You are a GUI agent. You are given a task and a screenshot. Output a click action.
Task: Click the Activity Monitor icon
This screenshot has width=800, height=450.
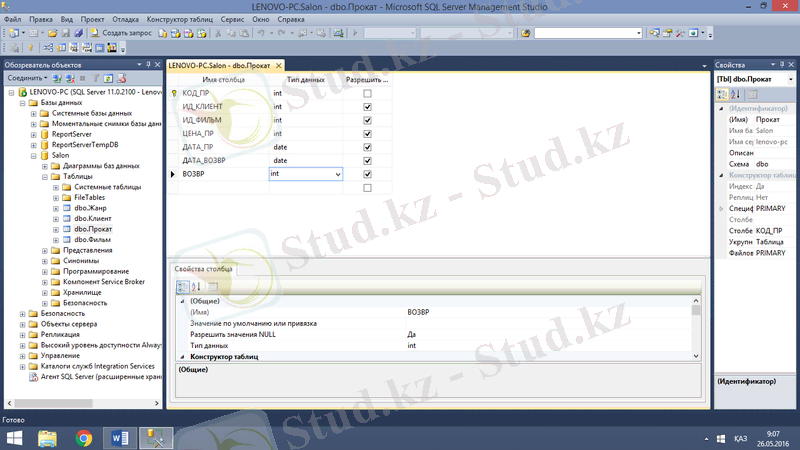coord(338,33)
